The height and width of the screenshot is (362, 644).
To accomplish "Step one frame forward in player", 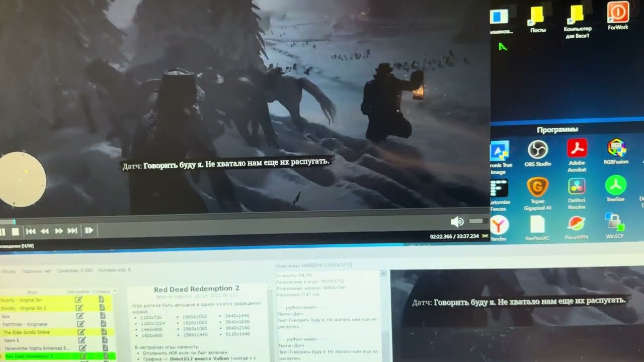I will 89,231.
